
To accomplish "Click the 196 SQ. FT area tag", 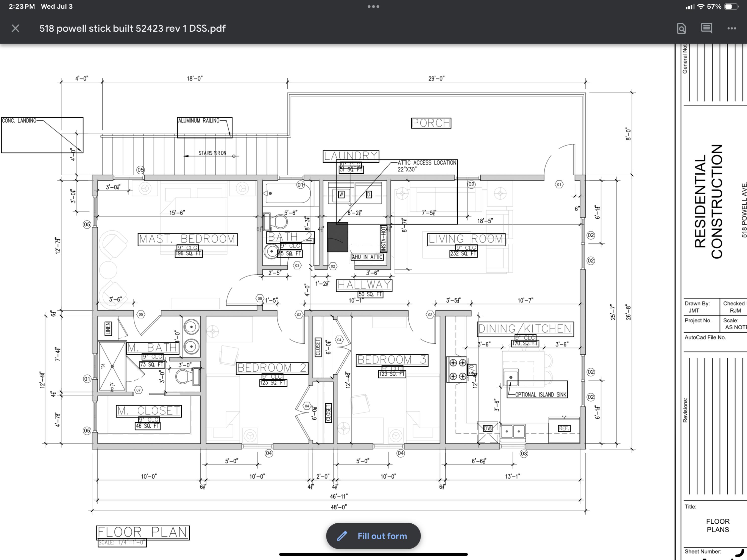I will tap(188, 253).
